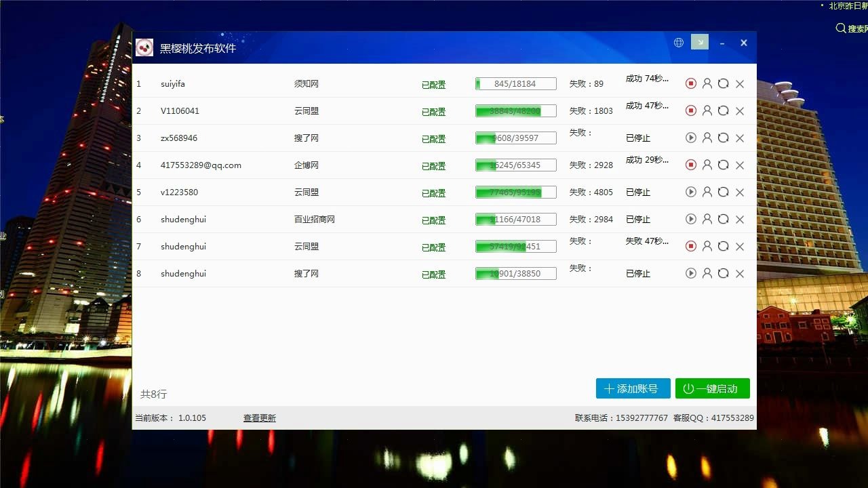868x488 pixels.
Task: Refresh the V1106041 account row
Action: coord(724,110)
